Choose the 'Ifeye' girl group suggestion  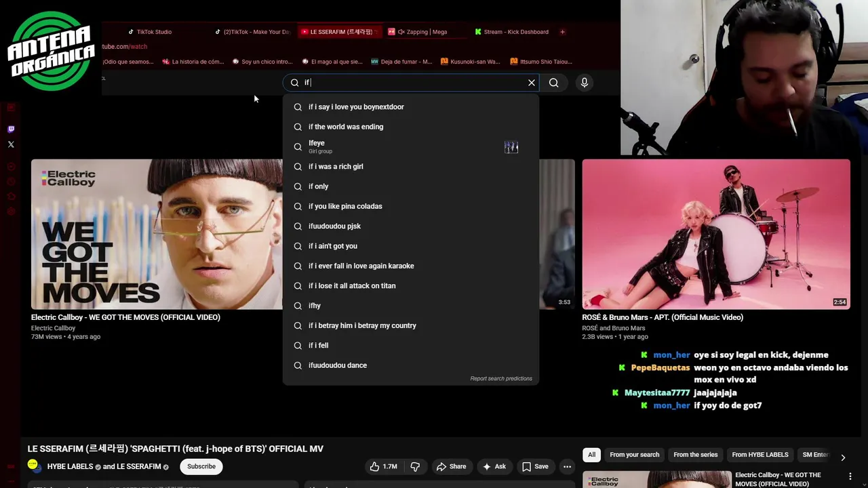(x=411, y=146)
